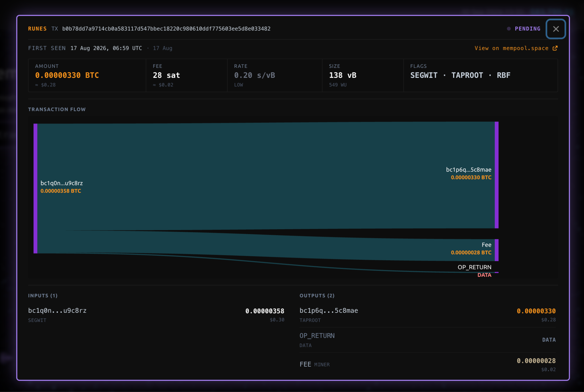Click the INPUTS (1) heading
The height and width of the screenshot is (392, 584).
click(x=43, y=296)
